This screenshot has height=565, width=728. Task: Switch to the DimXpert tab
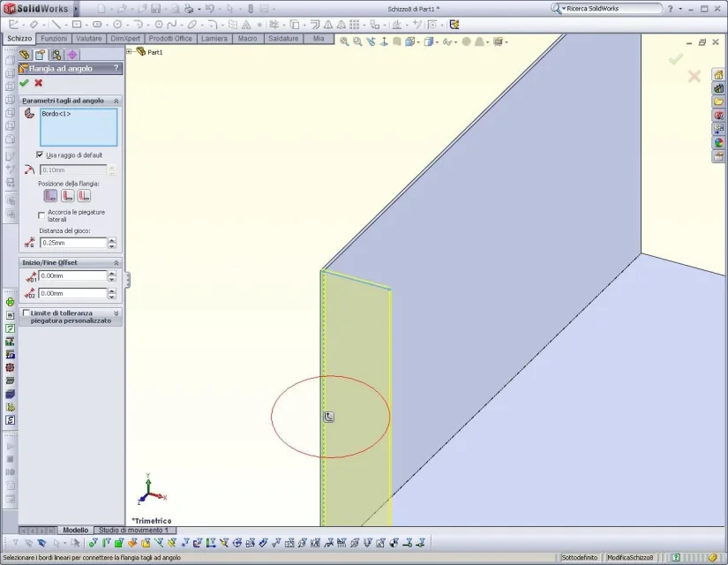[x=125, y=39]
